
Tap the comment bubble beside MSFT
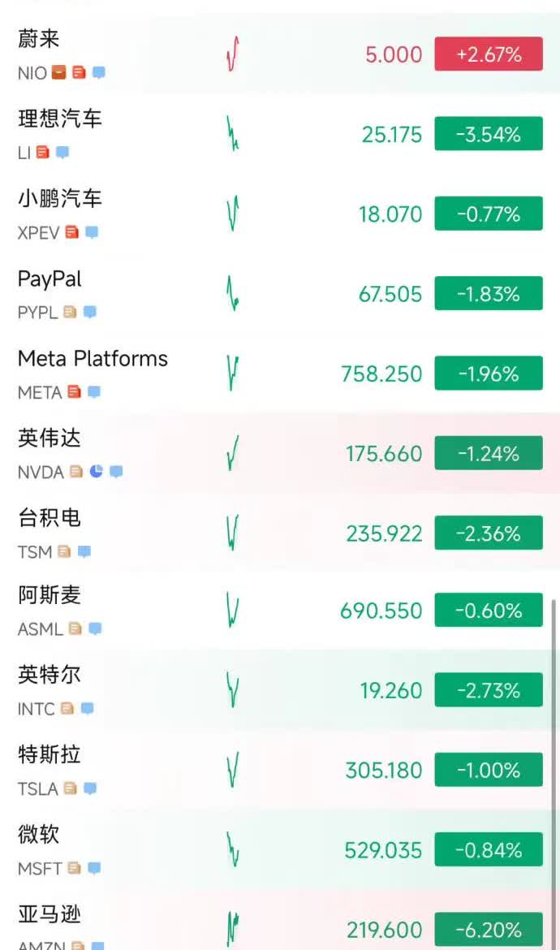pyautogui.click(x=94, y=868)
